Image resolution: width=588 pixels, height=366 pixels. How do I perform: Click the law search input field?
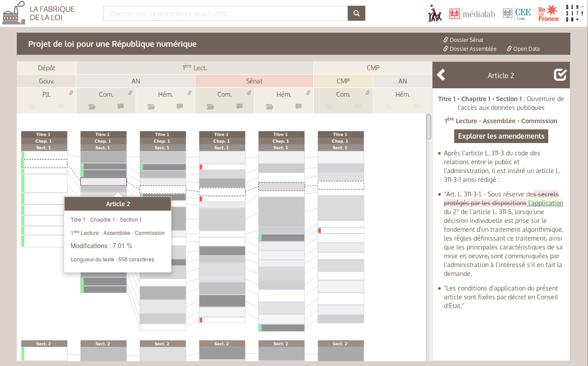pyautogui.click(x=225, y=14)
